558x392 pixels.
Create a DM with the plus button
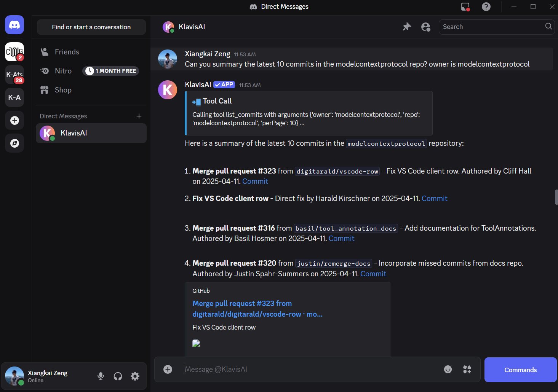point(139,116)
